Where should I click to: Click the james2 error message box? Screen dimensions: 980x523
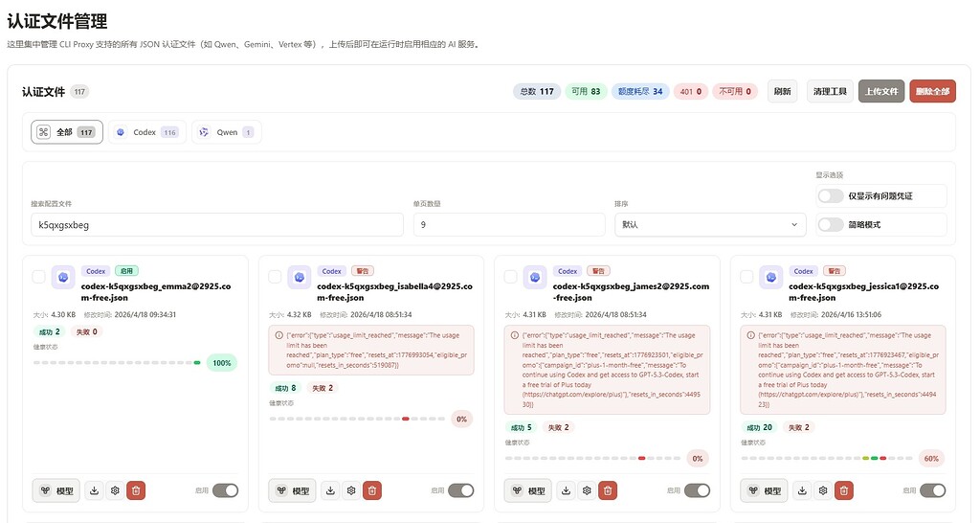coord(607,370)
